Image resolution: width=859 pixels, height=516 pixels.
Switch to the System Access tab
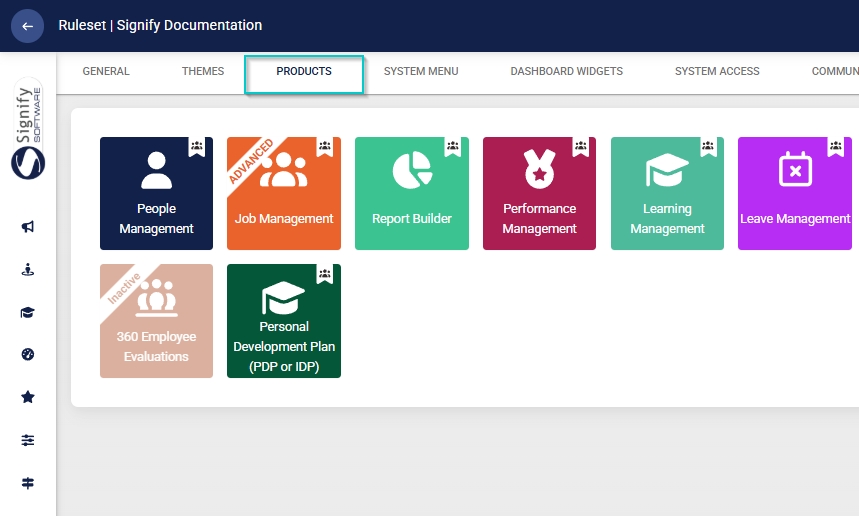(717, 71)
